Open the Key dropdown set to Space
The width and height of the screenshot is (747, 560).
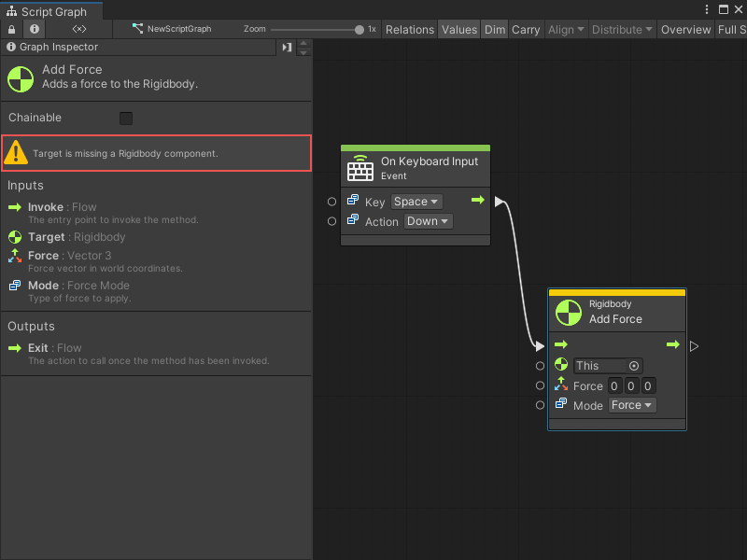point(416,201)
